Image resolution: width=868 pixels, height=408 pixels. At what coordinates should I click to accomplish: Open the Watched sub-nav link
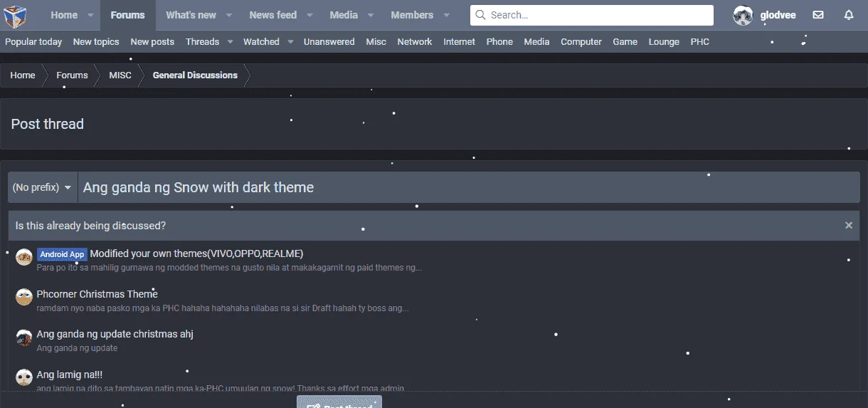(x=261, y=42)
